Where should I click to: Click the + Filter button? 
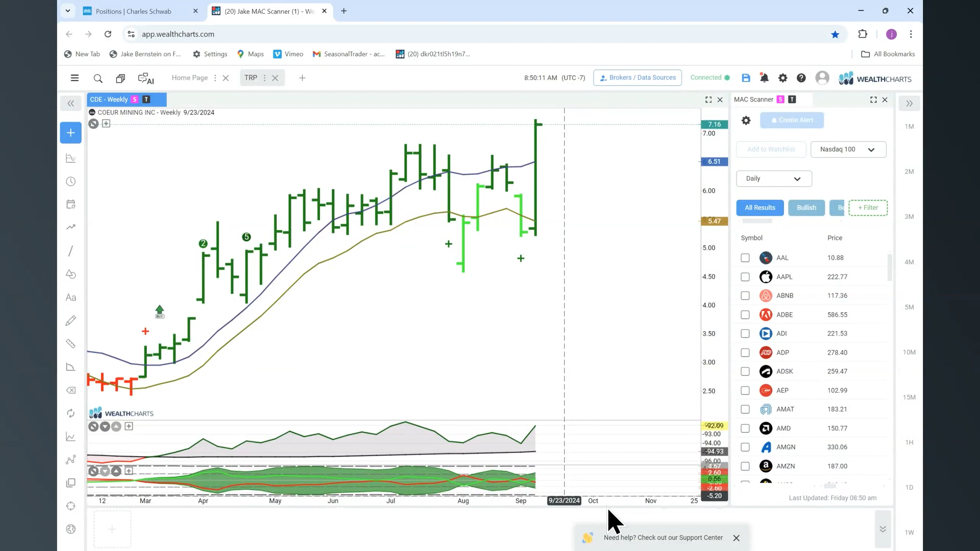(868, 208)
